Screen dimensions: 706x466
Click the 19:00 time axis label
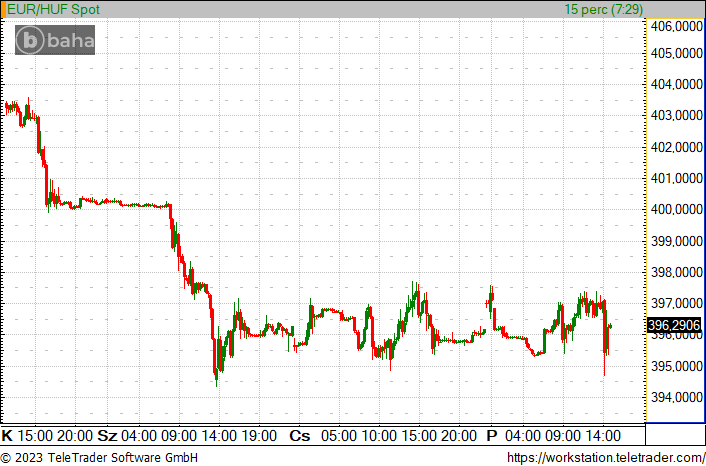258,436
